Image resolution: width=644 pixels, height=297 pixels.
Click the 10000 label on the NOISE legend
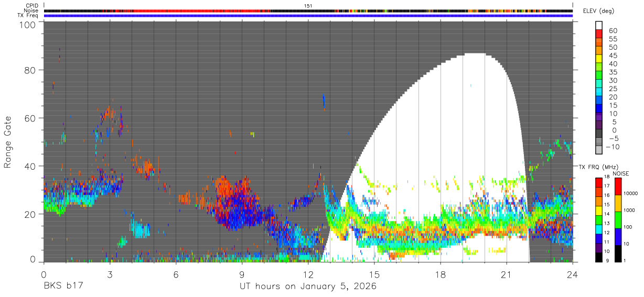tap(630, 194)
